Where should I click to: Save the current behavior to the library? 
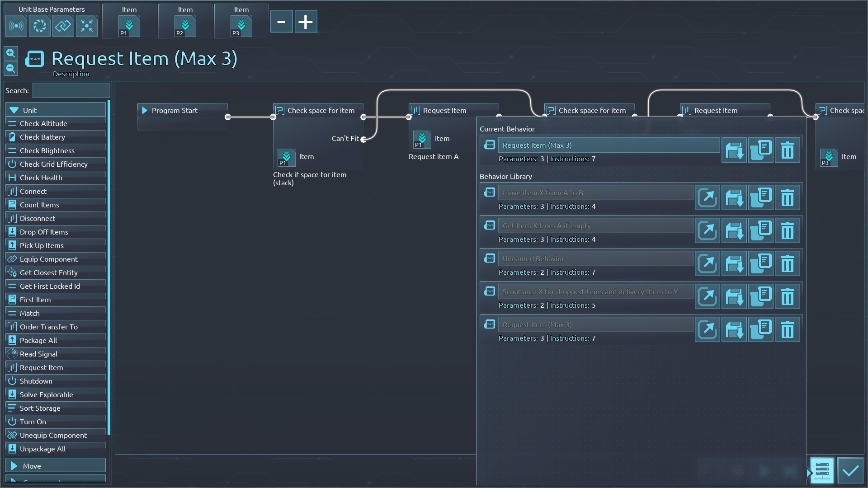pos(734,150)
